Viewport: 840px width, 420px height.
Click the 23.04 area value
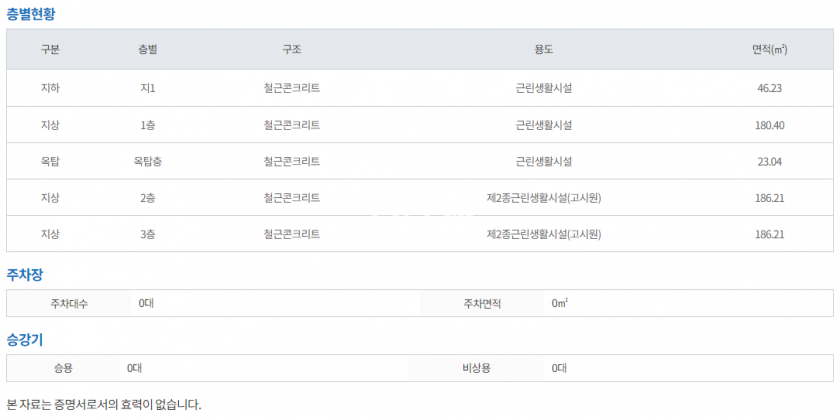point(769,161)
